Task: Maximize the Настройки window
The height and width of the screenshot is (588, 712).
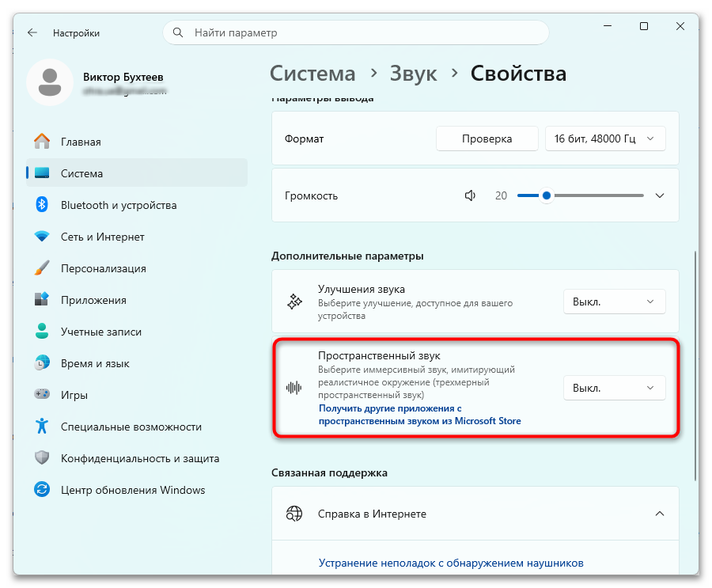Action: [644, 26]
